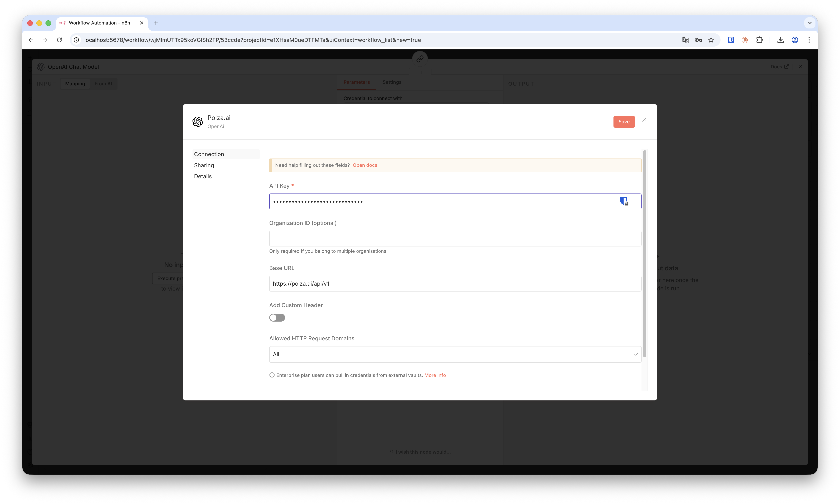
Task: Open docs link in help banner
Action: (365, 165)
